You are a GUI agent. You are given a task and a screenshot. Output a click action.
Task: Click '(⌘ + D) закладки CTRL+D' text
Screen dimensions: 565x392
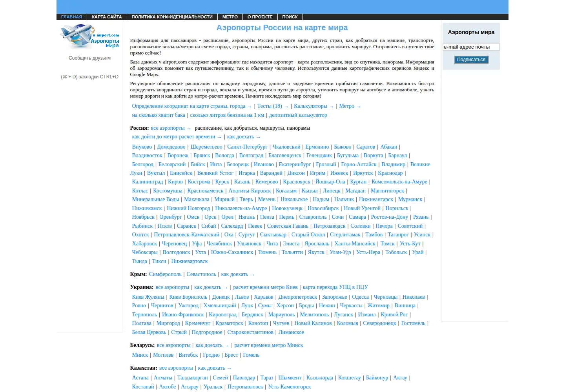(x=89, y=77)
